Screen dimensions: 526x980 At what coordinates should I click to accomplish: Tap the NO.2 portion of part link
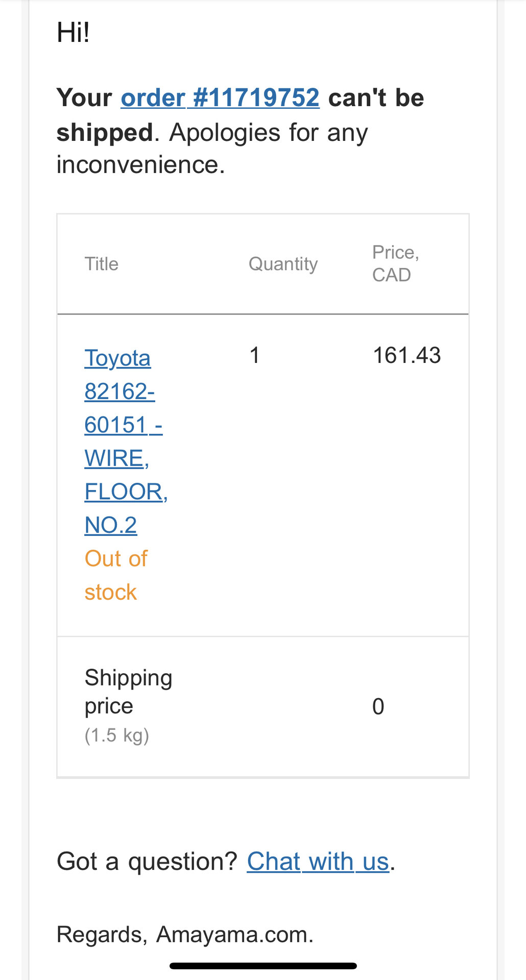point(110,525)
